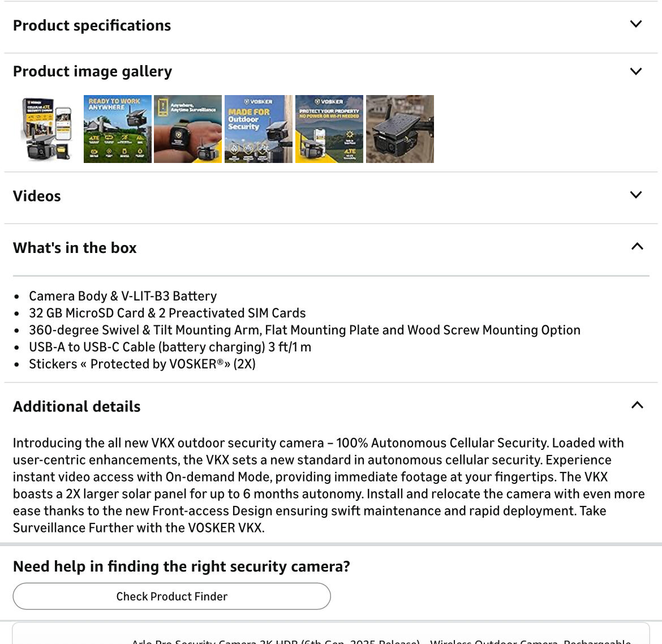Open the product box and phone thumbnail
This screenshot has height=644, width=662.
pyautogui.click(x=47, y=129)
